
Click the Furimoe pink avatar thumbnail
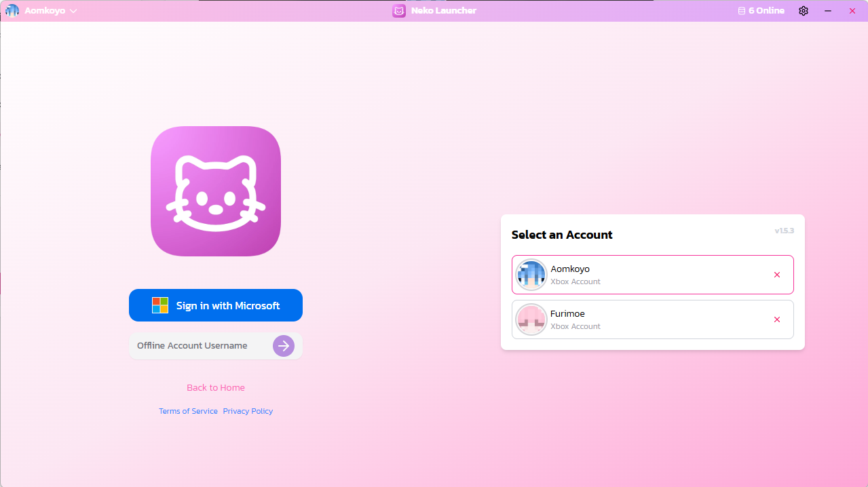[x=531, y=319]
